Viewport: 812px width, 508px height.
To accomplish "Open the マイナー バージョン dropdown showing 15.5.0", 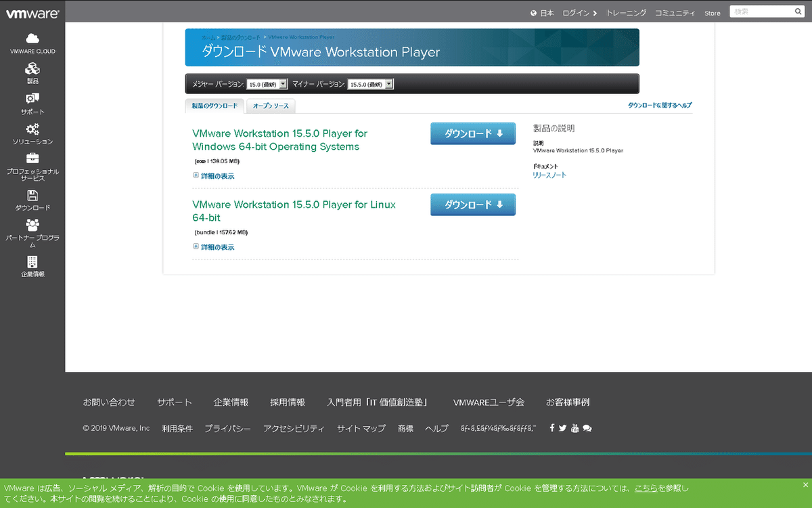I will [x=369, y=84].
